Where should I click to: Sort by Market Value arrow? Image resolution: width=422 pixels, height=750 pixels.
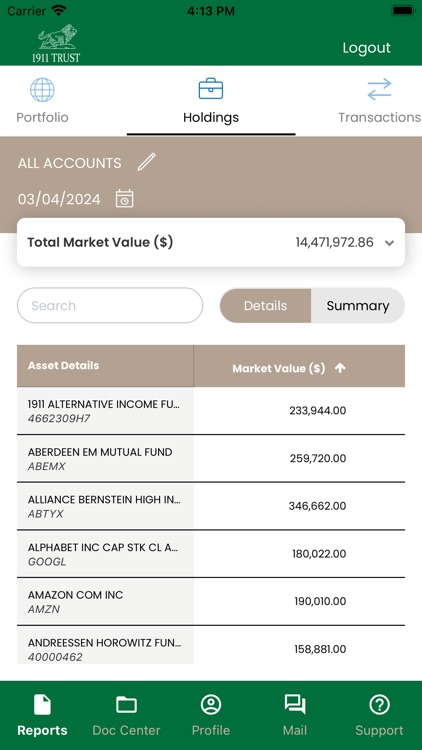(340, 368)
